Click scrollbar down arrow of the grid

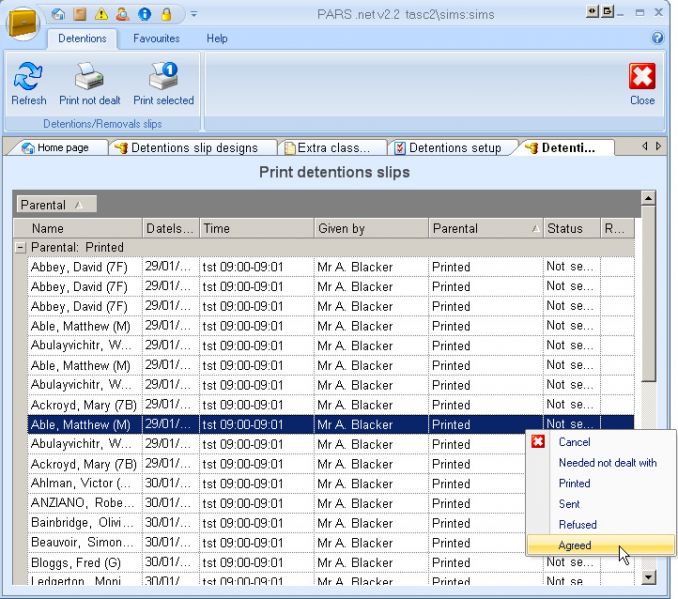pos(648,577)
